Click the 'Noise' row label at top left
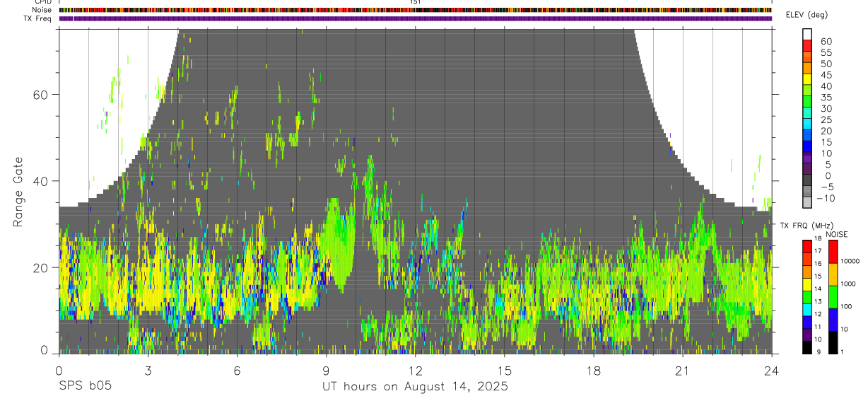This screenshot has height=401, width=868. pos(42,10)
